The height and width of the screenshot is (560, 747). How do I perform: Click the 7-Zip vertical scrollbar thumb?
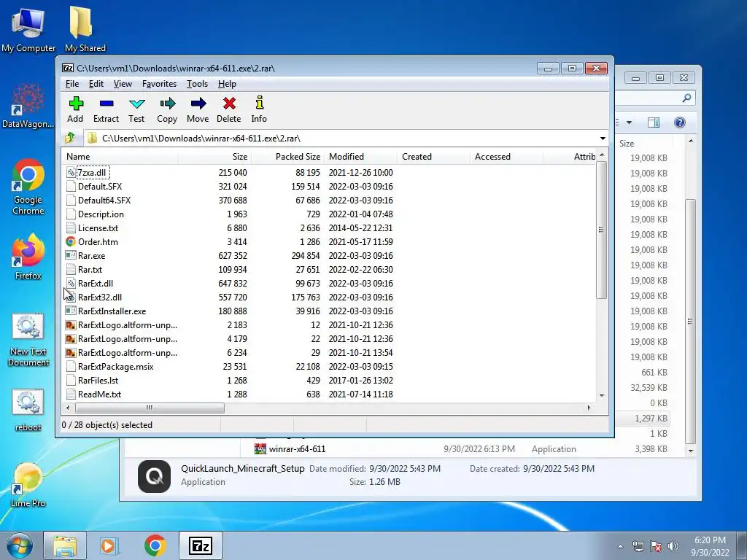click(x=601, y=230)
